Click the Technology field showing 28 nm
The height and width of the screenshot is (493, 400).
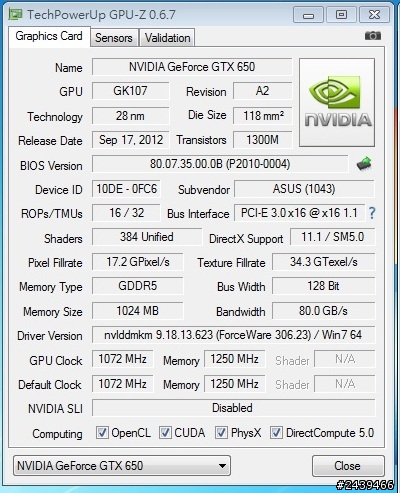[130, 116]
